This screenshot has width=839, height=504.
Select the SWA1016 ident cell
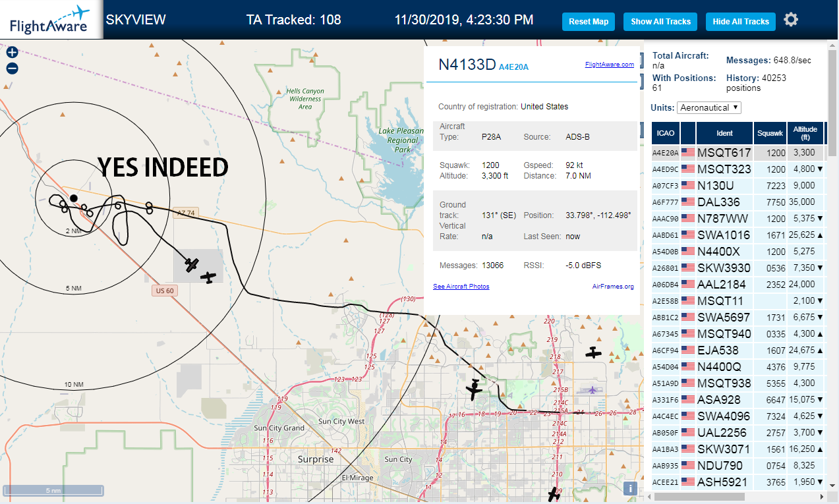coord(724,235)
